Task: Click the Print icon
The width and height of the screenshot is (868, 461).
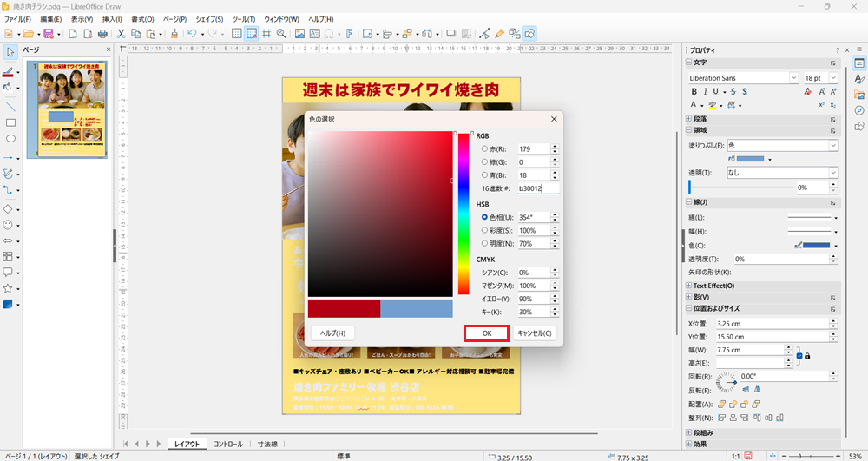Action: pos(102,34)
